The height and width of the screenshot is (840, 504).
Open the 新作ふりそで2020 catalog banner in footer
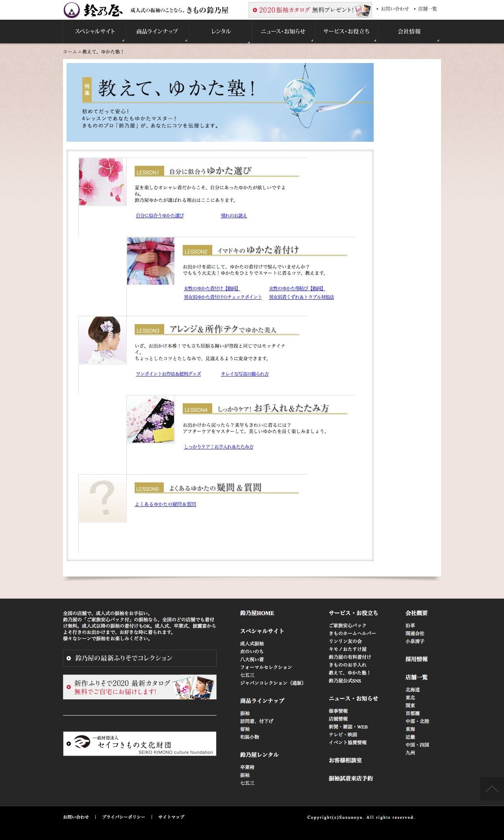[140, 687]
